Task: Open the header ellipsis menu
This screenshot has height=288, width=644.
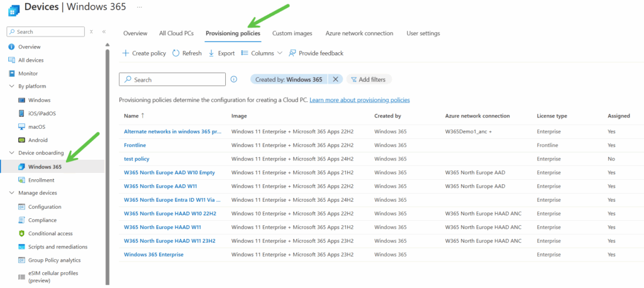Action: coord(139,7)
